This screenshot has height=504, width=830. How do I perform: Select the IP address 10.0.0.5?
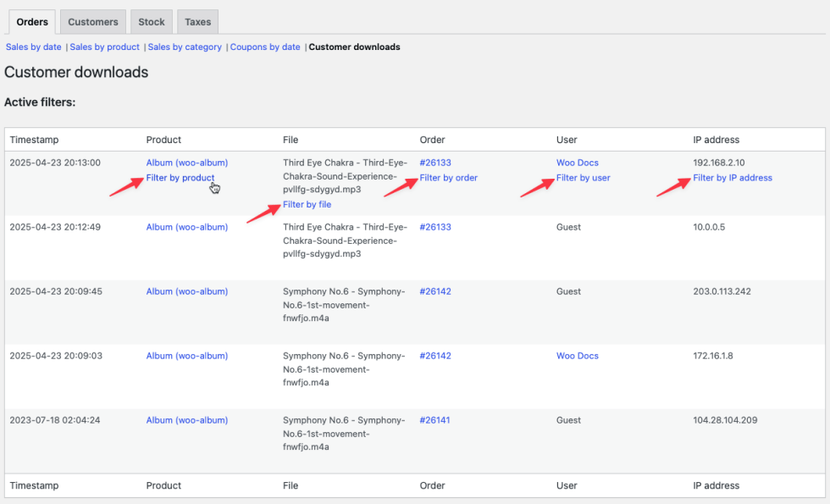click(x=710, y=227)
